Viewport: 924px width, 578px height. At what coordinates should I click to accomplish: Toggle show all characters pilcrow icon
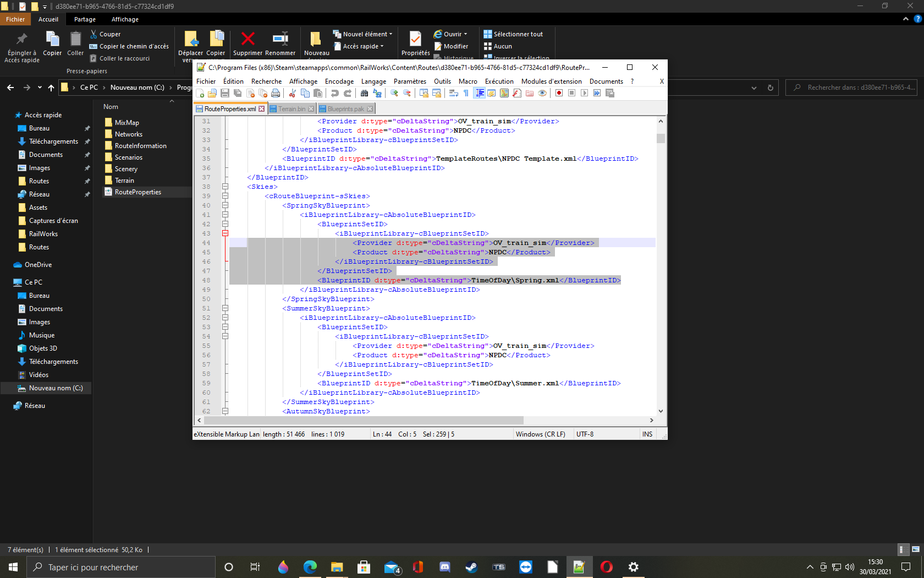[x=466, y=93]
